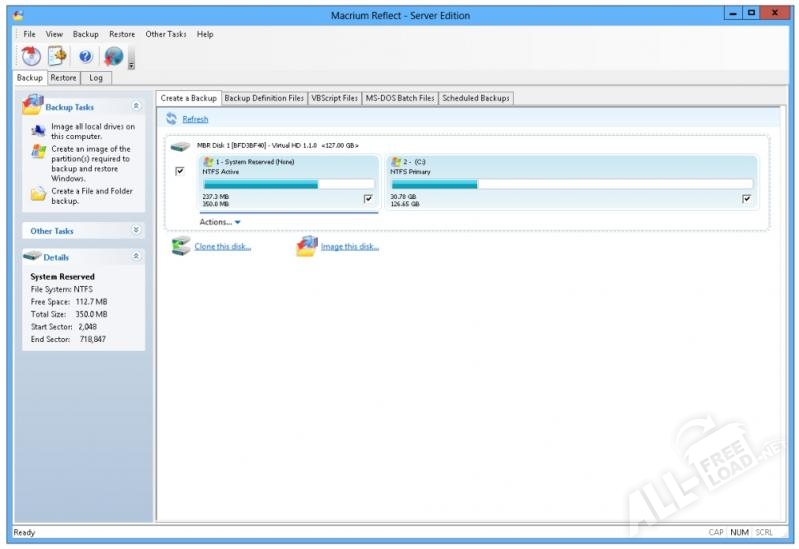Click the Clone this disk link

(x=223, y=247)
